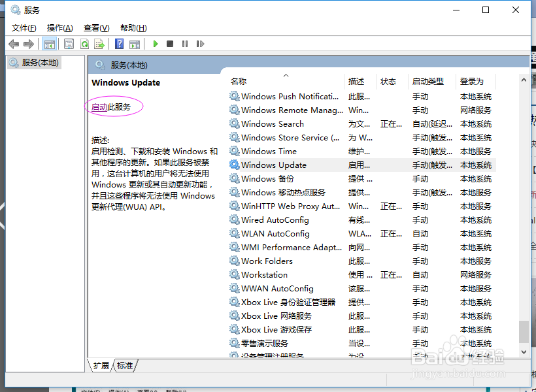Navigate back using the back arrow icon
The width and height of the screenshot is (536, 392).
(x=14, y=44)
